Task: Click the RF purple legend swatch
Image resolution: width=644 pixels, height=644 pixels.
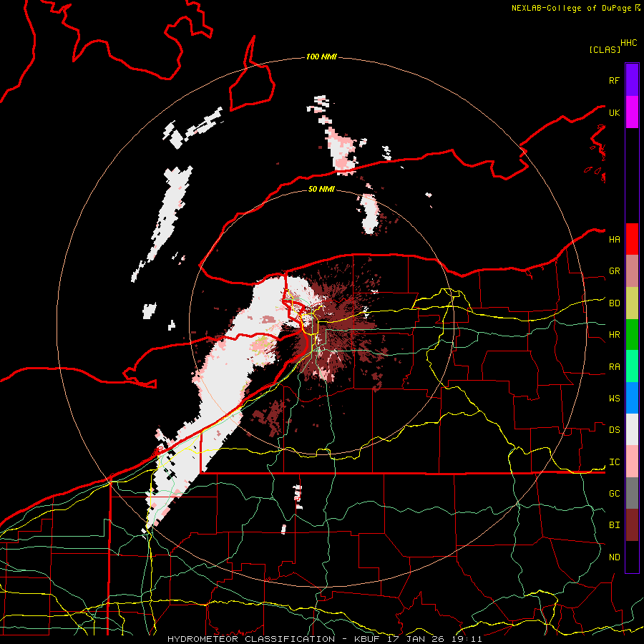Action: pos(632,80)
